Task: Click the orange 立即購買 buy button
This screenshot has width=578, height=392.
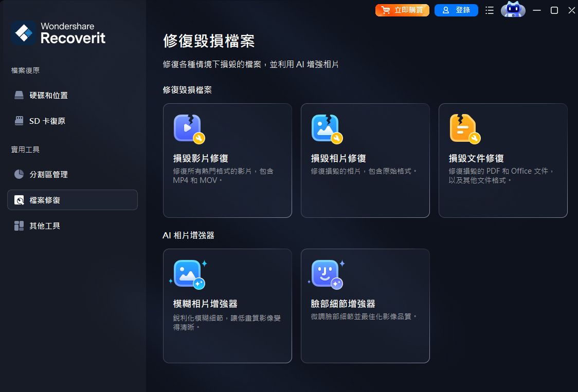Action: [x=402, y=10]
